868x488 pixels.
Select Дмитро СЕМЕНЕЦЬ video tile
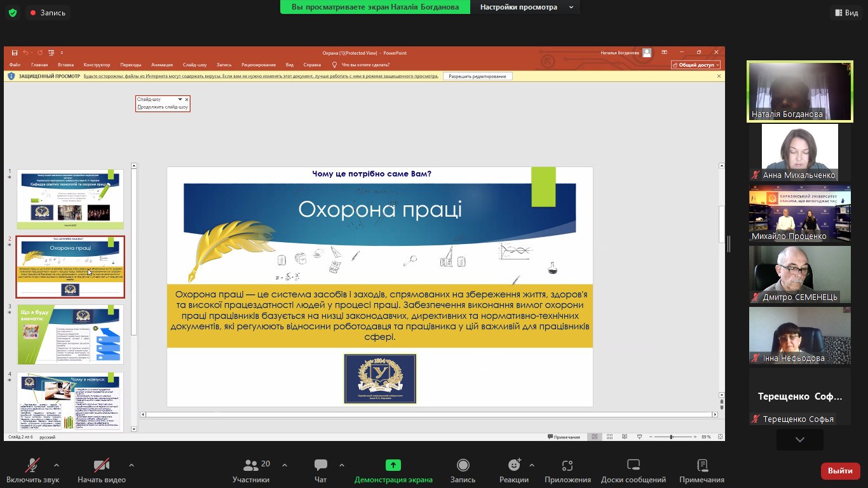[799, 274]
